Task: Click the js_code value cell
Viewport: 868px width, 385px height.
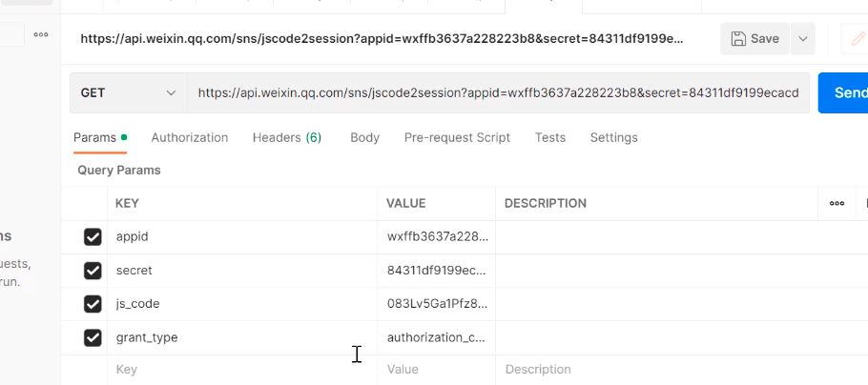Action: pos(437,304)
